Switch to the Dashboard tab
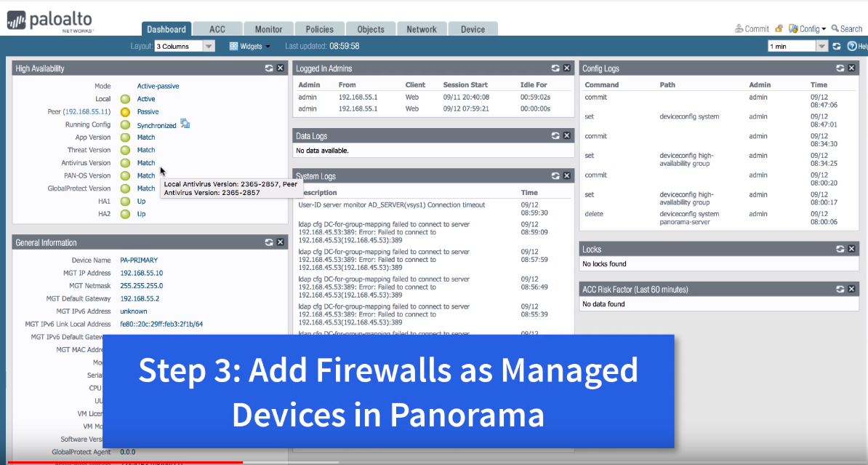The width and height of the screenshot is (868, 465). coord(166,29)
